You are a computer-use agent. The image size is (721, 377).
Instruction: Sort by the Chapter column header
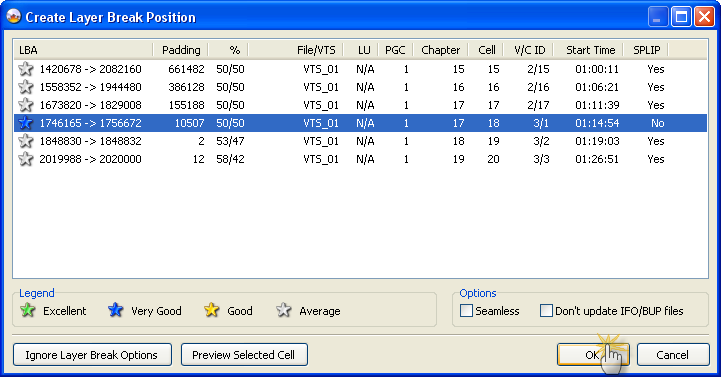pos(441,50)
